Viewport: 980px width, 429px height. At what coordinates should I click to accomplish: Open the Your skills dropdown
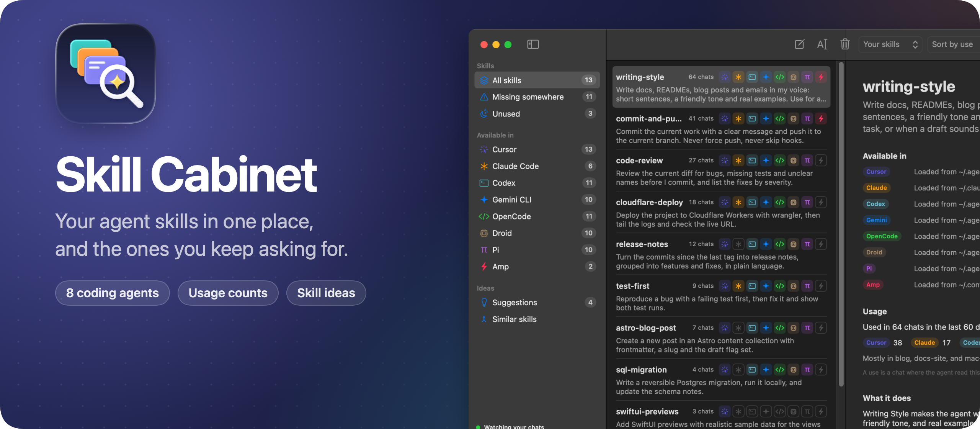pyautogui.click(x=890, y=44)
